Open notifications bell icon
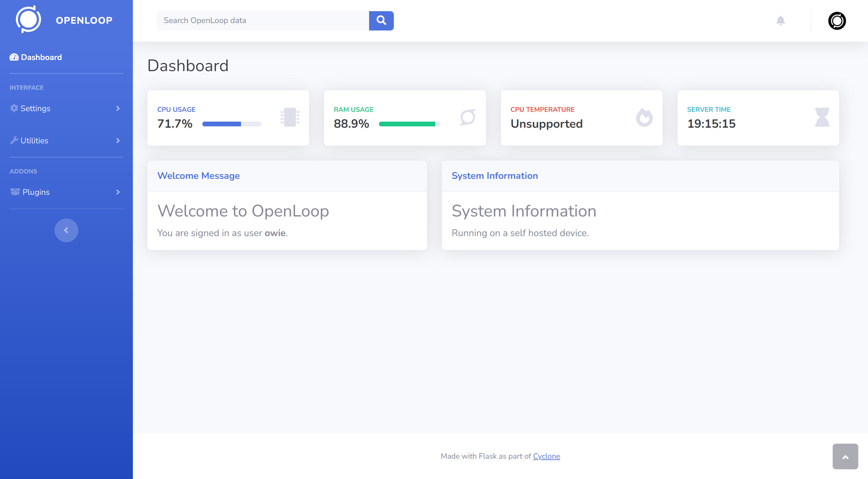Screen dimensions: 868x479 click(x=781, y=21)
